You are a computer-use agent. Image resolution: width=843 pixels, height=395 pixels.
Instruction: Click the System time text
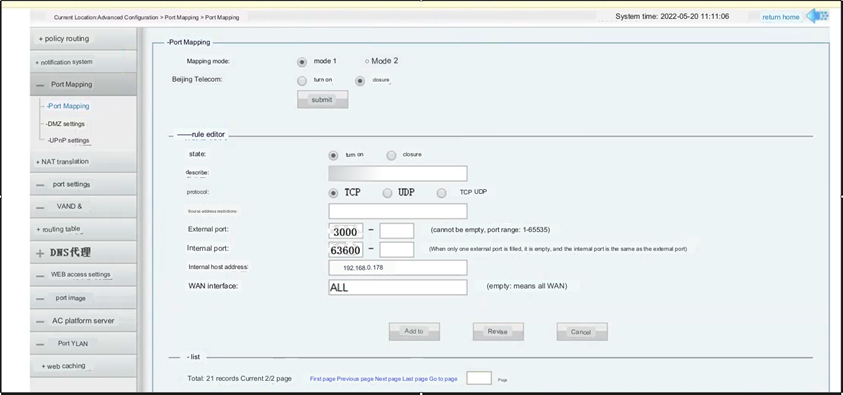click(x=672, y=17)
